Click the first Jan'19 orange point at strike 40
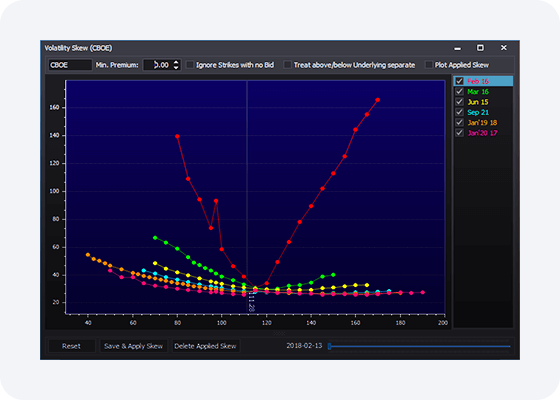This screenshot has height=400, width=560. (88, 255)
